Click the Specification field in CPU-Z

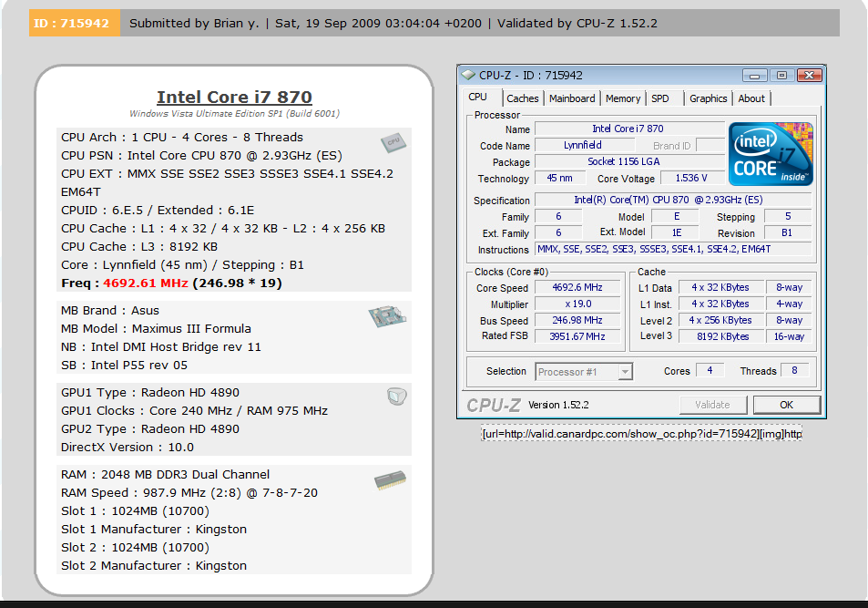(x=673, y=200)
